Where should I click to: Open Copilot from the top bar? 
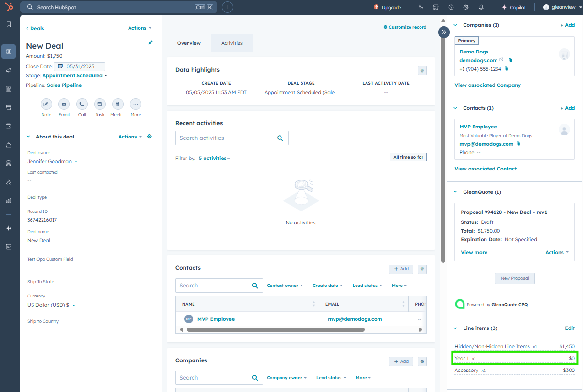(513, 7)
